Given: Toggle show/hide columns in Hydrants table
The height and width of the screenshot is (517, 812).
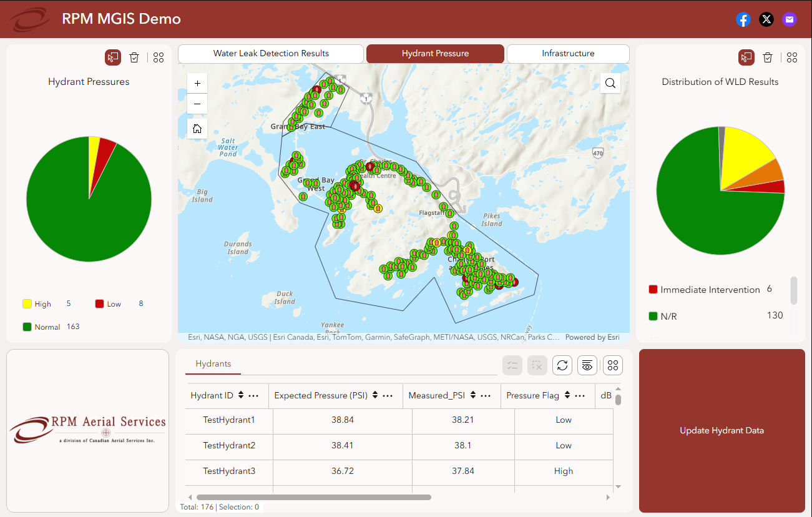Looking at the screenshot, I should [587, 365].
